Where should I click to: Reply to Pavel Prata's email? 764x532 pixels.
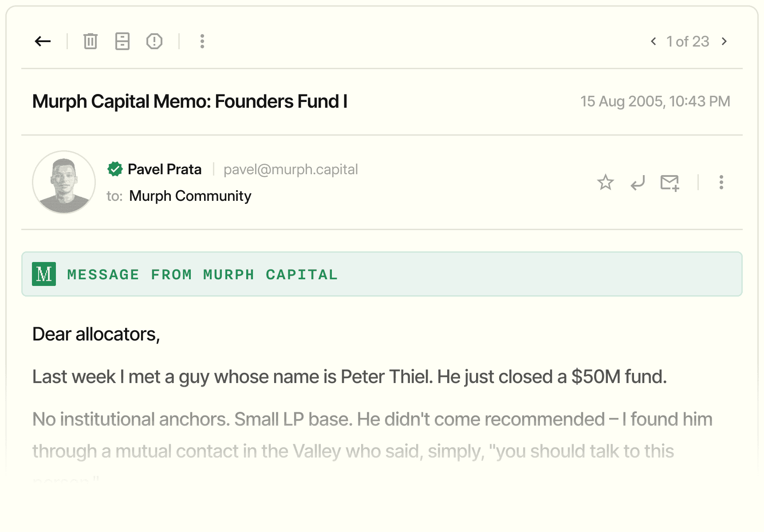point(638,182)
